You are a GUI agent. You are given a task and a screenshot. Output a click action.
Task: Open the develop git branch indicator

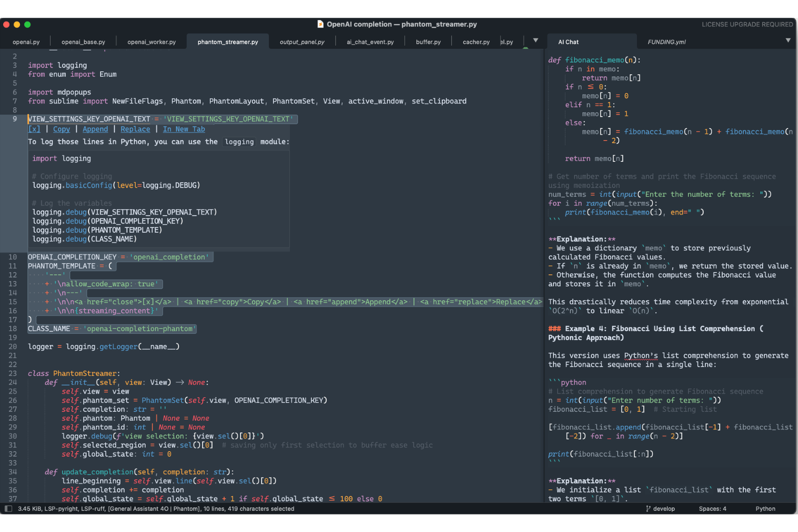660,508
